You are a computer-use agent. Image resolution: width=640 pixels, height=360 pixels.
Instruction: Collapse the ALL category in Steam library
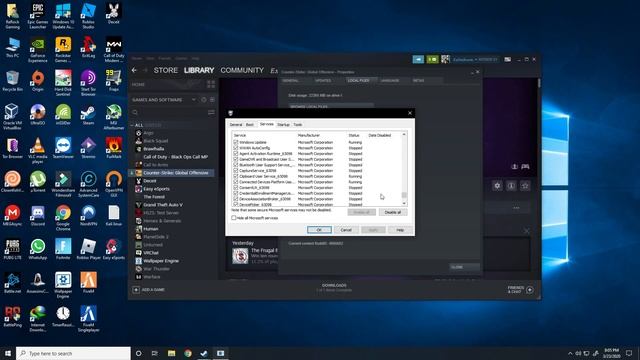[132, 125]
